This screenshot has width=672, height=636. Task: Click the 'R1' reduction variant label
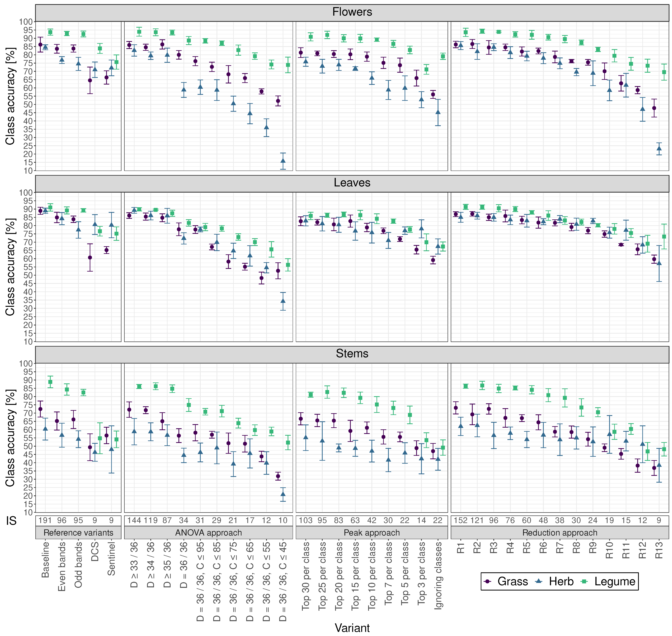461,548
